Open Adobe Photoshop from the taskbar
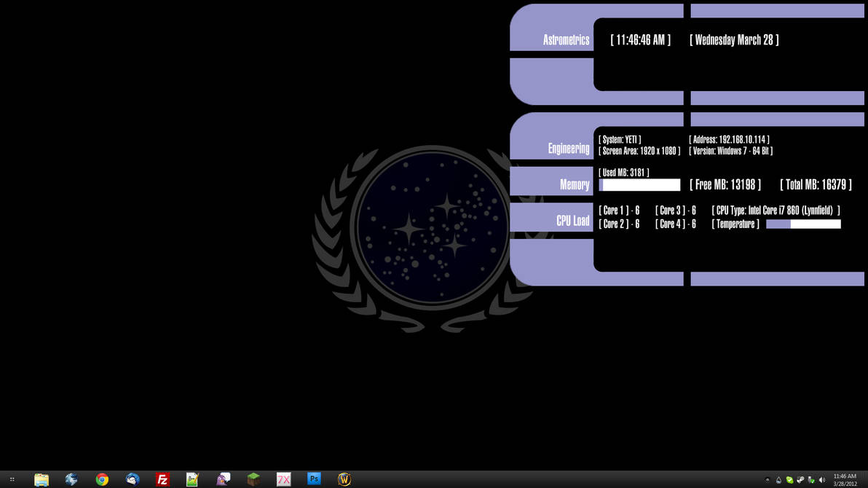The height and width of the screenshot is (488, 868). click(x=314, y=479)
